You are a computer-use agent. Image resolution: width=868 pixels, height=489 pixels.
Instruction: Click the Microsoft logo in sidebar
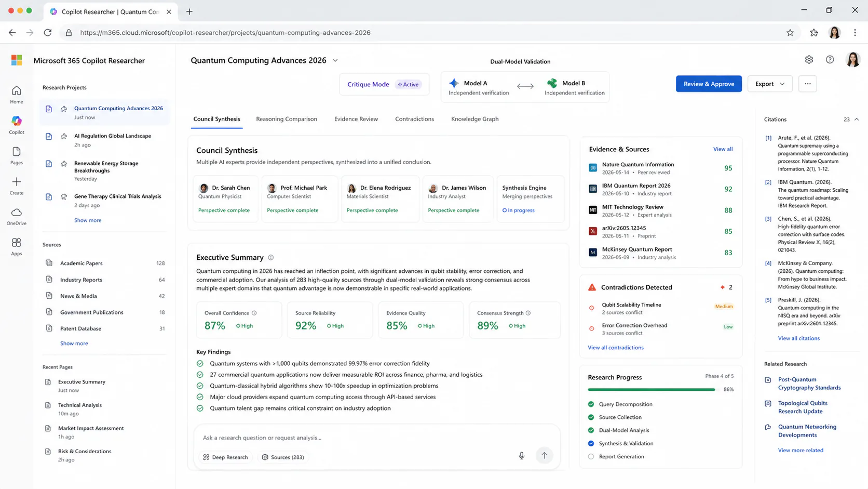click(x=17, y=60)
